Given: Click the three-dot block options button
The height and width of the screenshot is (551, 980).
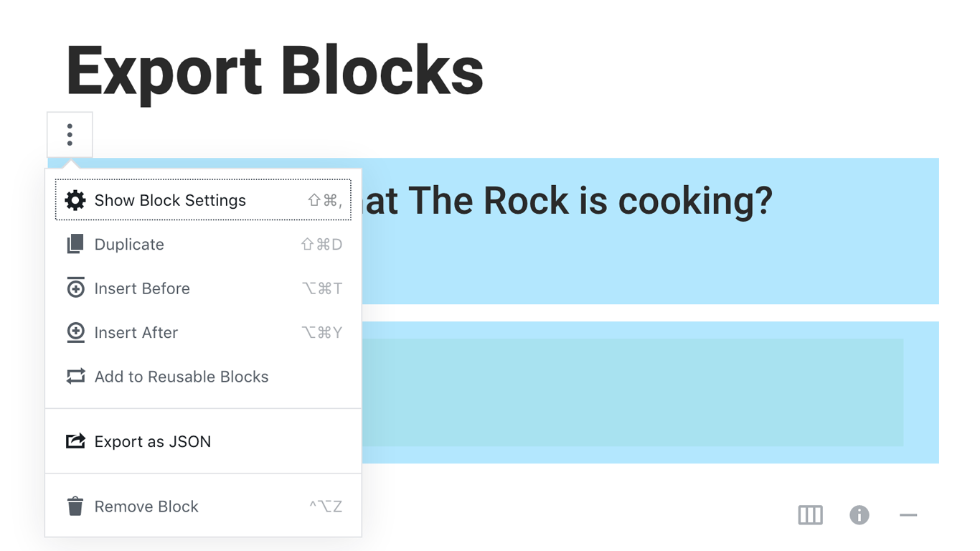Looking at the screenshot, I should [70, 135].
